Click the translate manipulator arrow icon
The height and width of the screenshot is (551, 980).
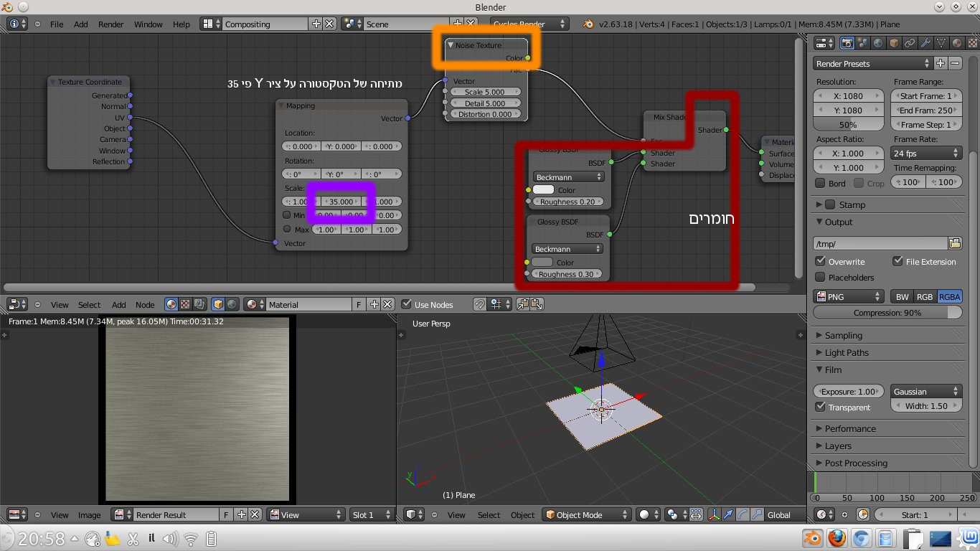tap(729, 514)
